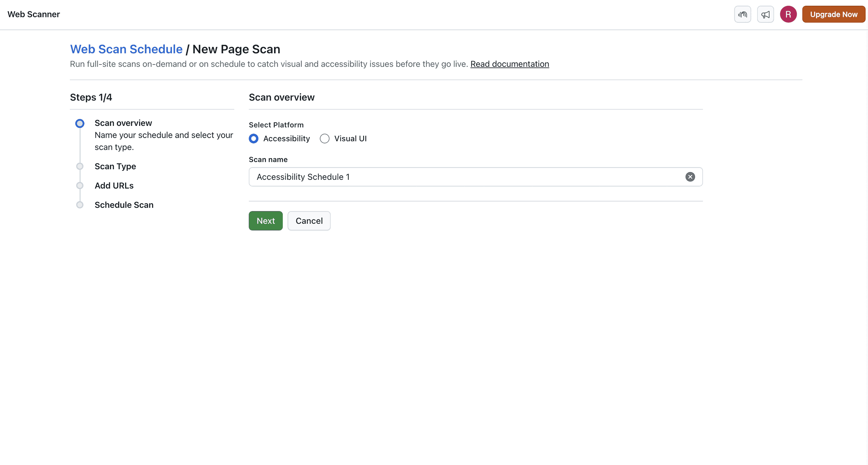Click the Scan overview step label
This screenshot has width=868, height=465.
click(123, 123)
